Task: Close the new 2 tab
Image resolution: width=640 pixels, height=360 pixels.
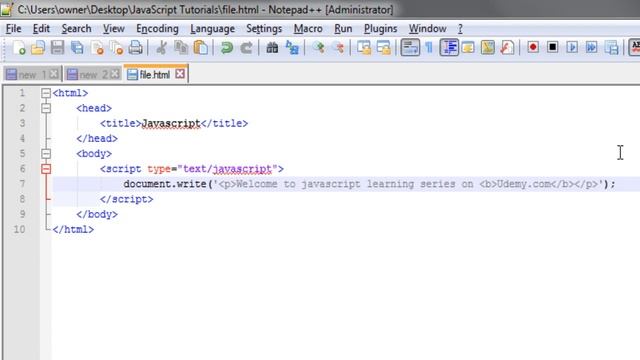Action: [x=115, y=74]
